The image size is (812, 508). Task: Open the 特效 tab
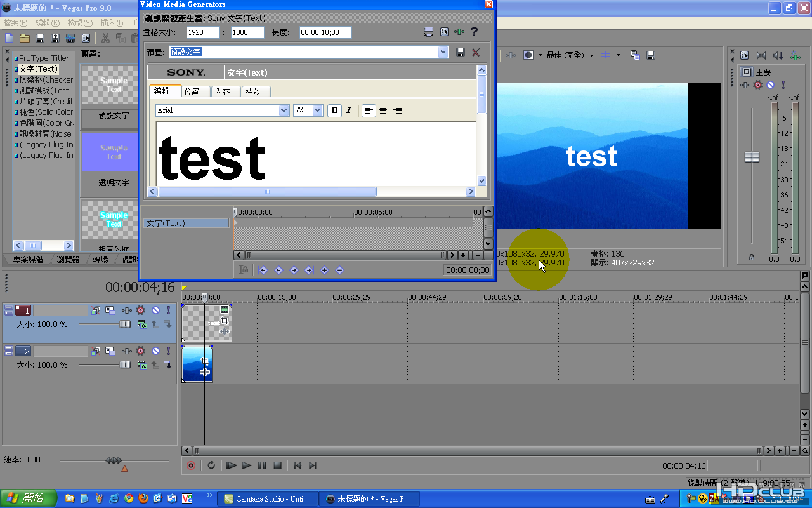click(256, 91)
